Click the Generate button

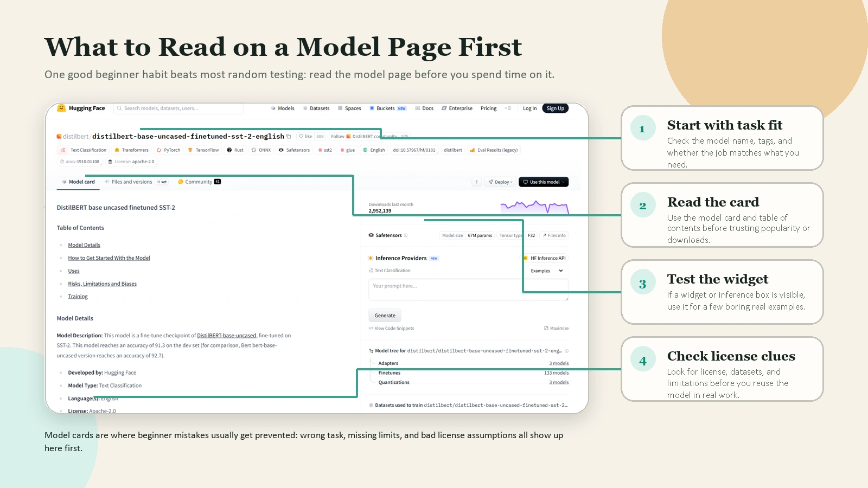coord(385,316)
